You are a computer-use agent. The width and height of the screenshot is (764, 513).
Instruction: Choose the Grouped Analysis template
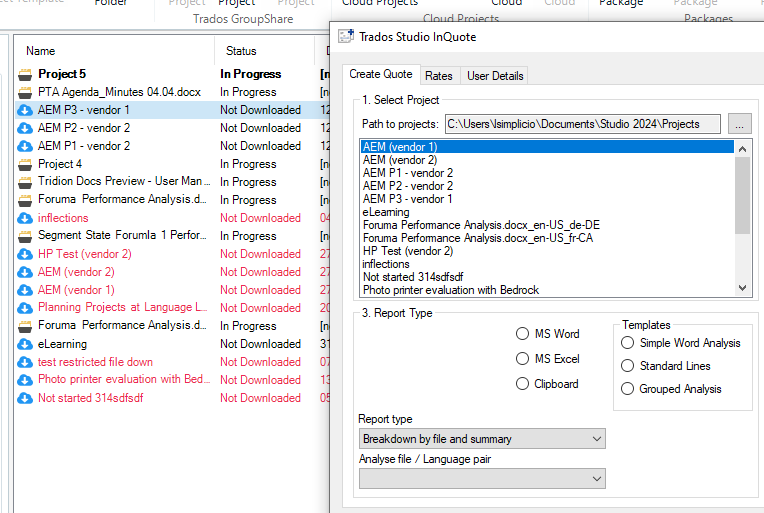point(628,389)
